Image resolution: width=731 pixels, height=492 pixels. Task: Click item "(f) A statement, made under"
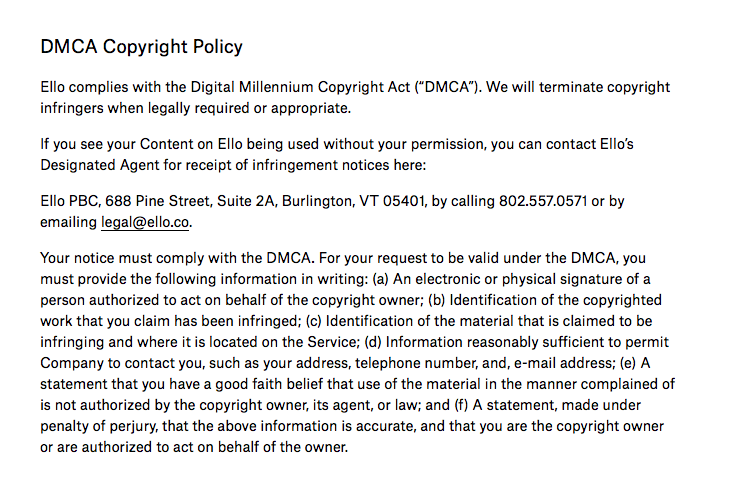pos(548,405)
